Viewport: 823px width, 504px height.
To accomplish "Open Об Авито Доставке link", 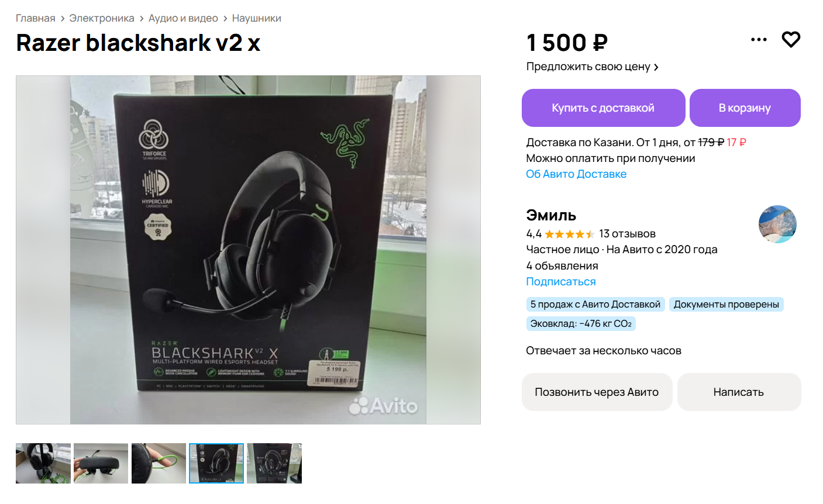I will coord(576,174).
